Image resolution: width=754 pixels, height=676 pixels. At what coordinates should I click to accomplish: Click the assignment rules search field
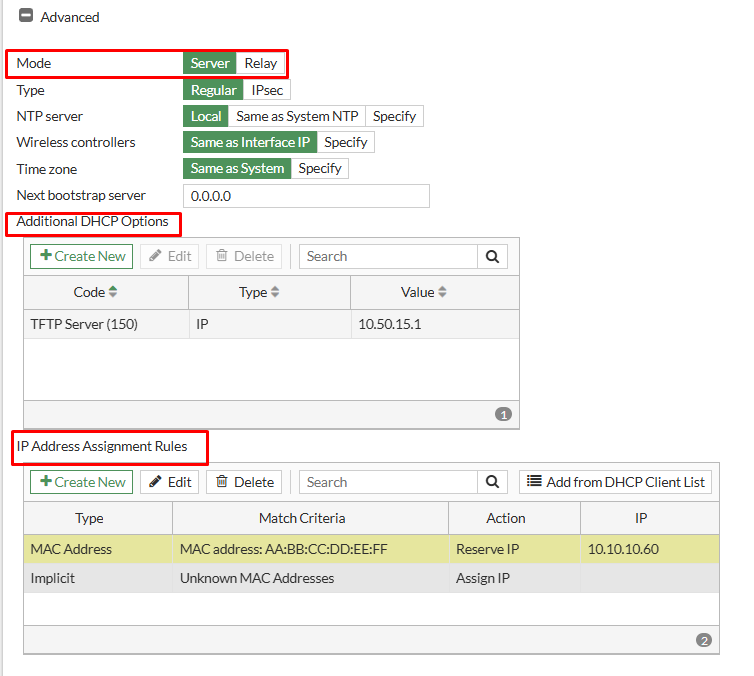pyautogui.click(x=389, y=482)
